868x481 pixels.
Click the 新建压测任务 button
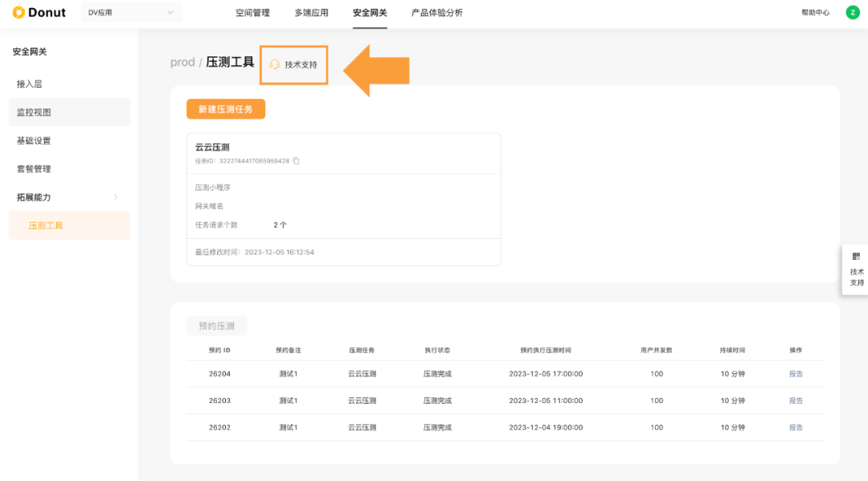point(226,109)
